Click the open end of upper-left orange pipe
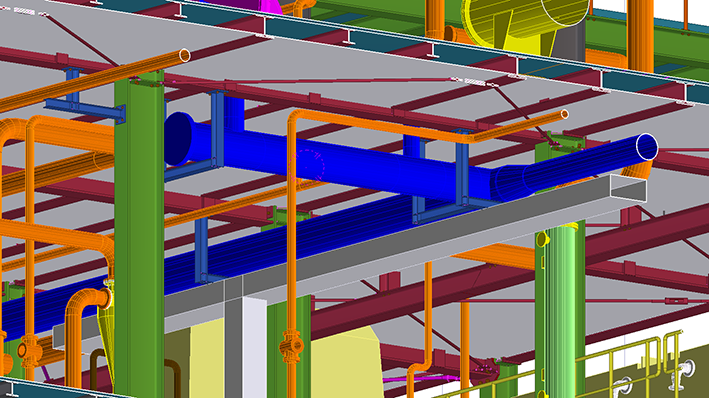The width and height of the screenshot is (709, 398). [184, 55]
